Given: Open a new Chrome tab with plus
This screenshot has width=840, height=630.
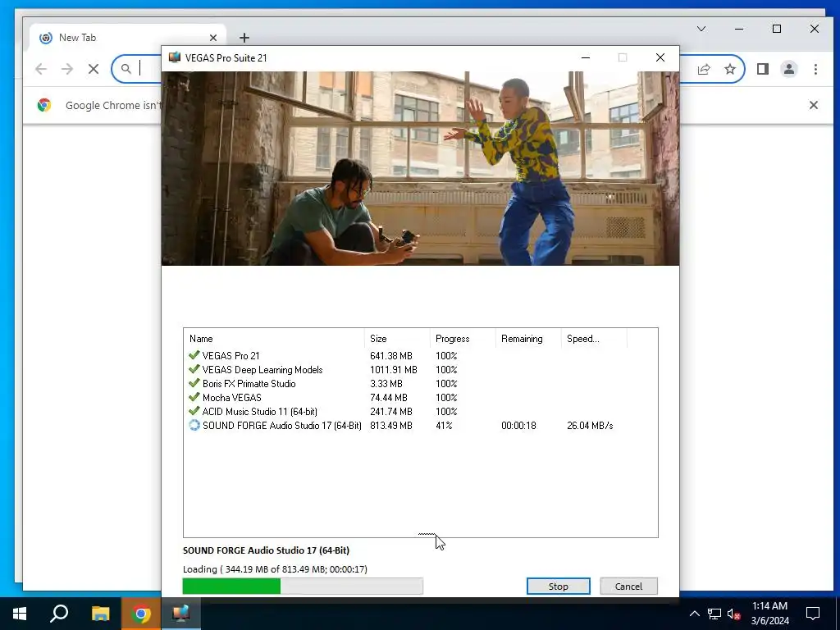Looking at the screenshot, I should click(244, 38).
